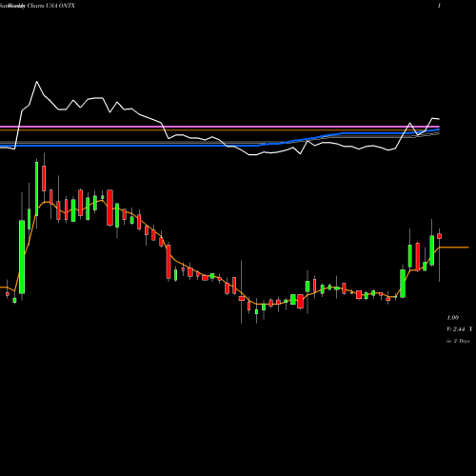Click the 'V: 2.44 X' volume text
The width and height of the screenshot is (476, 476).
point(460,329)
